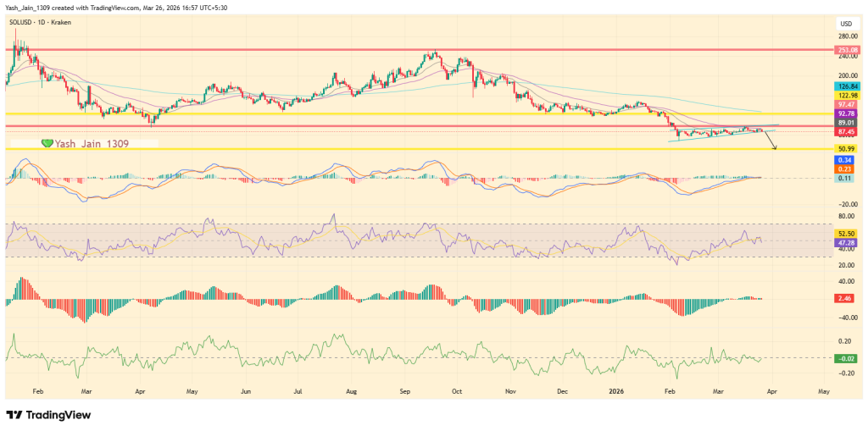Viewport: 868px width, 431px height.
Task: Select the SOLUSD 1D Kraken symbol label
Action: [x=42, y=25]
